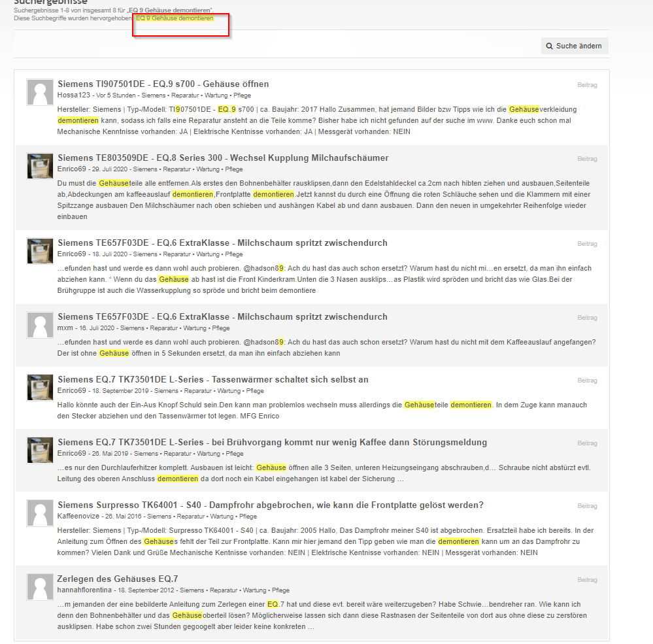Click Enrico69's avatar beside the Brühvorgang post
Screen dimensions: 653x644
click(40, 450)
